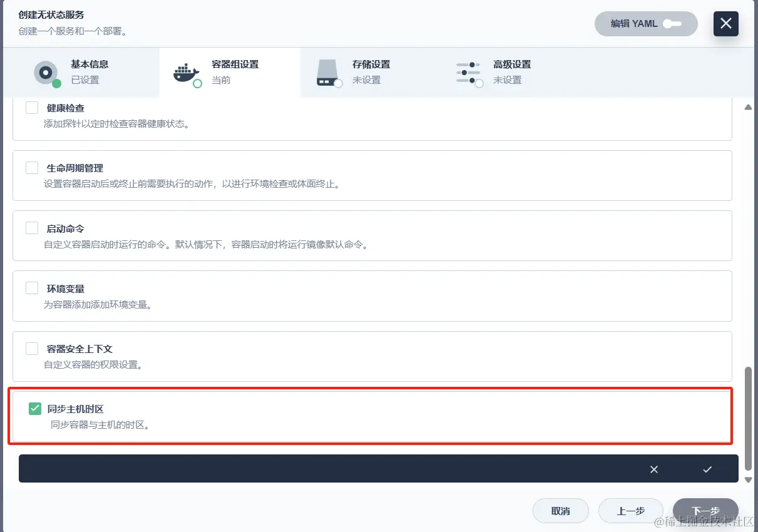The image size is (758, 532).
Task: Open the 高级设置 step tab
Action: click(511, 73)
